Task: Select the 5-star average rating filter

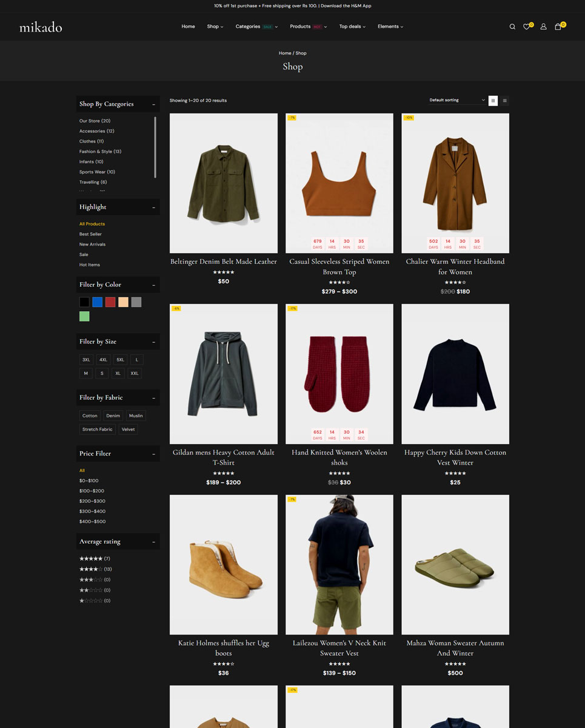Action: (x=91, y=559)
